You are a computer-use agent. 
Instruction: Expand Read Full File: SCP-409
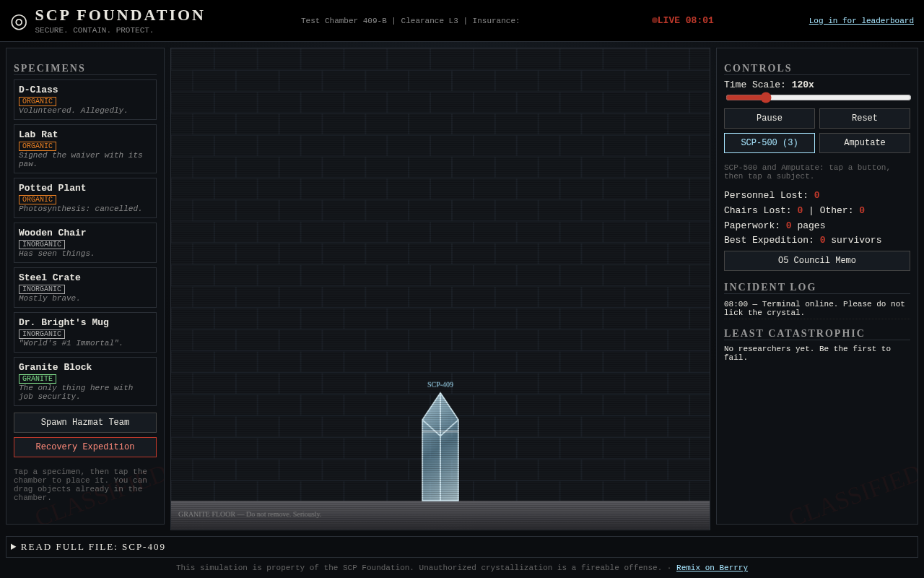pyautogui.click(x=462, y=547)
